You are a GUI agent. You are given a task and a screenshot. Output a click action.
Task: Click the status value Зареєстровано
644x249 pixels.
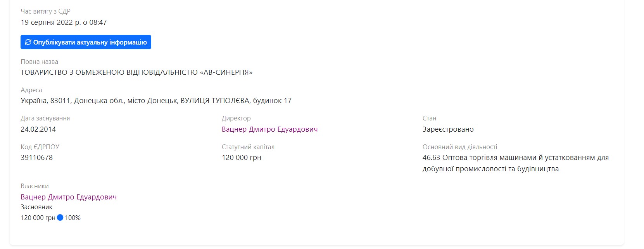tap(448, 129)
